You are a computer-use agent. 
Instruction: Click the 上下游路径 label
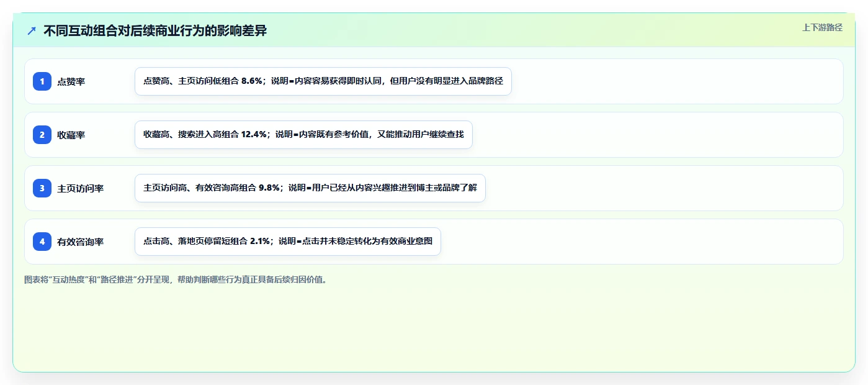[822, 27]
